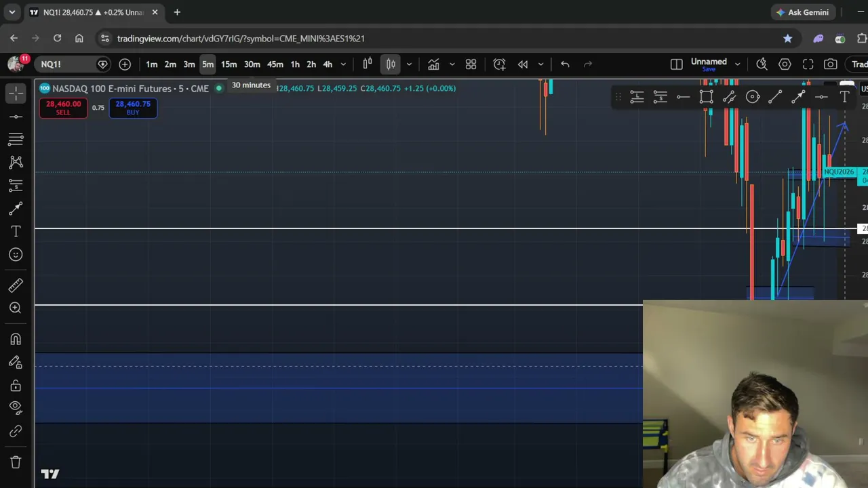Take a chart snapshot with camera icon

[831, 64]
